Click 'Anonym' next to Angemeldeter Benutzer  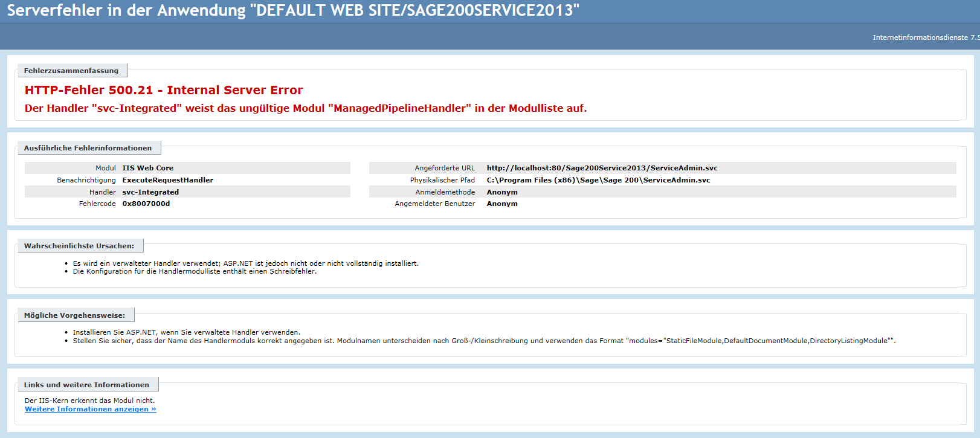pos(502,204)
